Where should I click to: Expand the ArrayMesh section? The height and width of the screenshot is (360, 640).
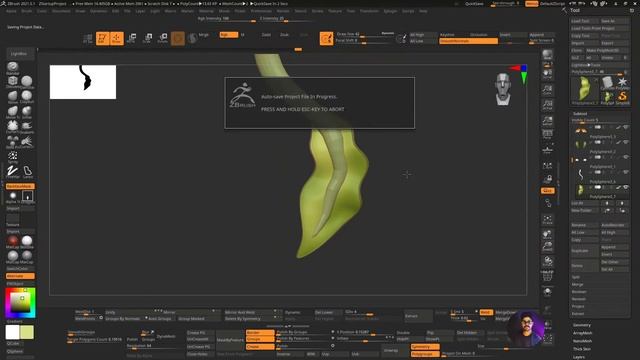(582, 333)
